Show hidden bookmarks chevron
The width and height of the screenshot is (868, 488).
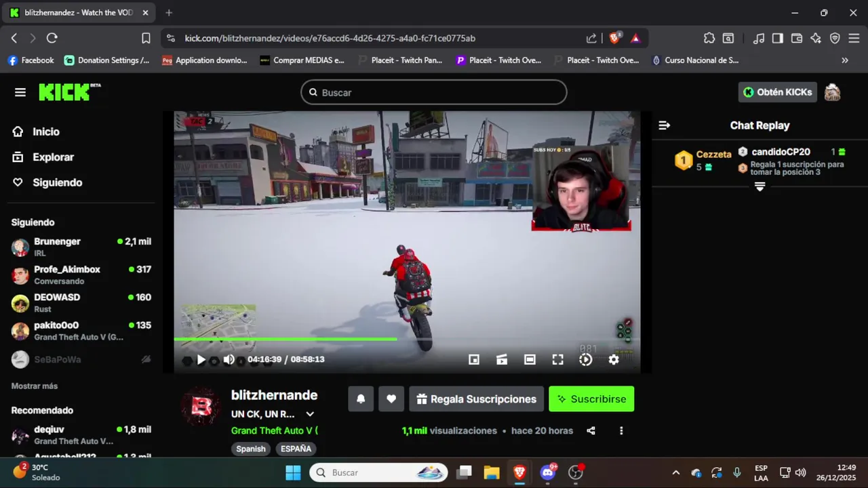(845, 60)
